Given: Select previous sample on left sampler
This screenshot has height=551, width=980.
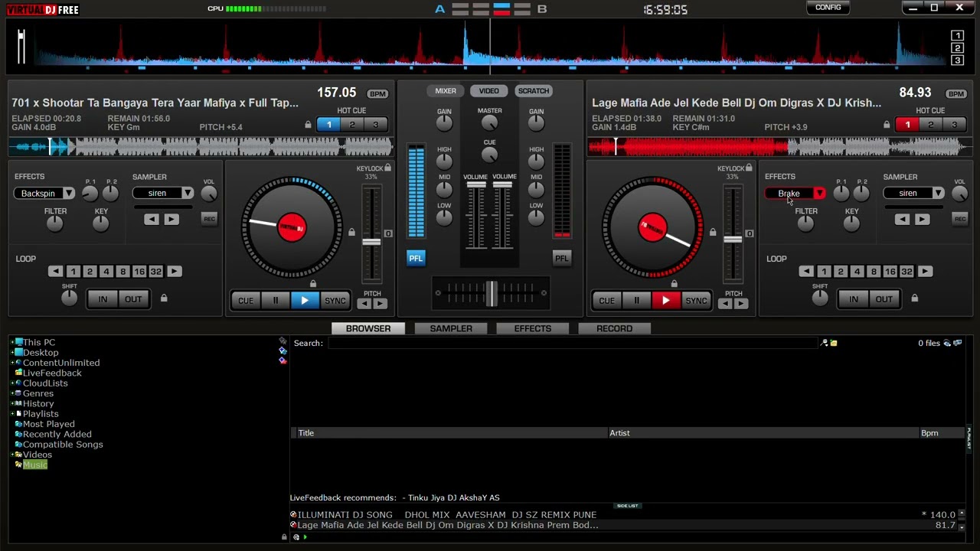Looking at the screenshot, I should (151, 220).
